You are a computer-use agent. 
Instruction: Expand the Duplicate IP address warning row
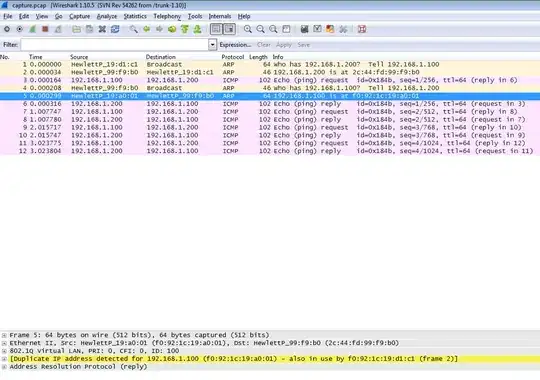click(x=4, y=359)
